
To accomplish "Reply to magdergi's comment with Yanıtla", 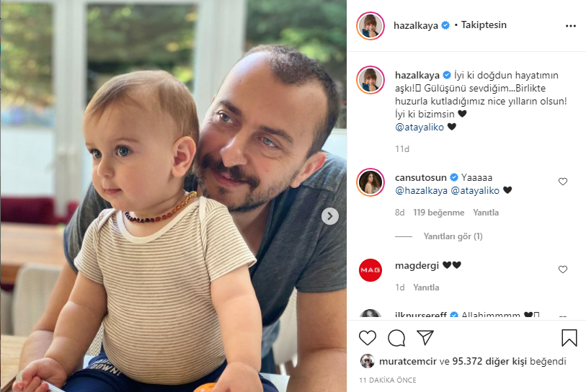I will [426, 288].
